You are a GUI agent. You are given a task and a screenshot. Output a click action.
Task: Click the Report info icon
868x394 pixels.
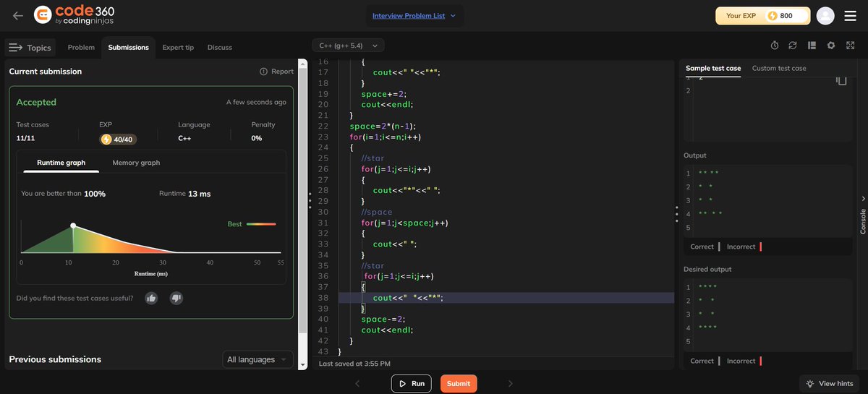[264, 72]
